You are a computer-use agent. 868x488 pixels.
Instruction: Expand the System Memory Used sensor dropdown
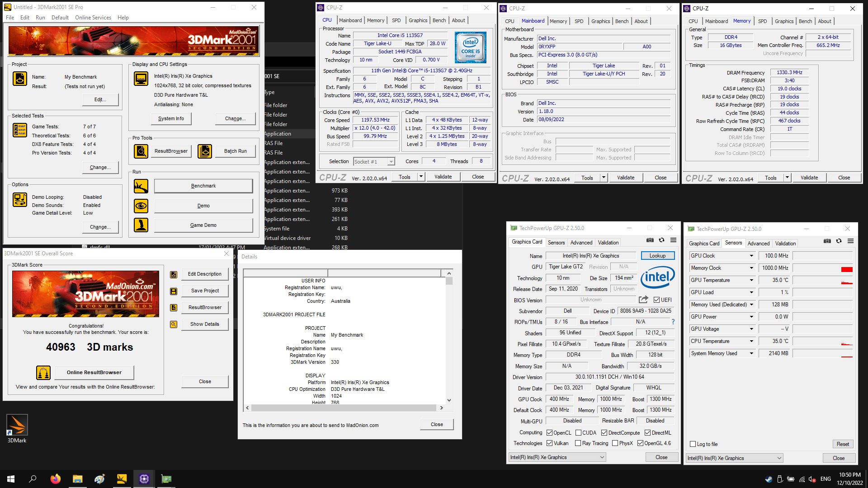[751, 353]
